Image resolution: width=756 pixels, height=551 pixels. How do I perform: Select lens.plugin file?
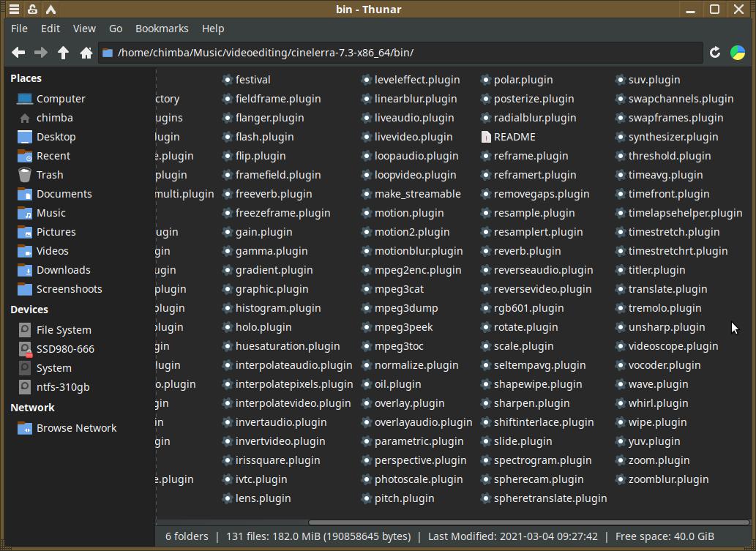[x=256, y=498]
